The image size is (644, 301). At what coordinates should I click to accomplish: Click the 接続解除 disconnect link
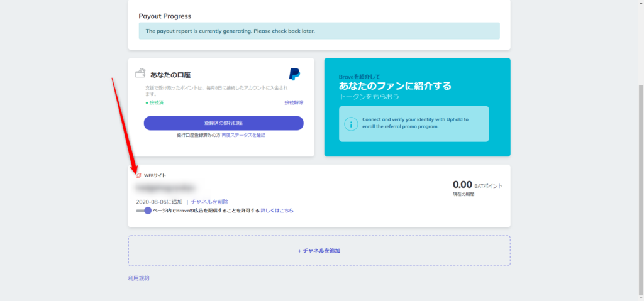pos(293,102)
